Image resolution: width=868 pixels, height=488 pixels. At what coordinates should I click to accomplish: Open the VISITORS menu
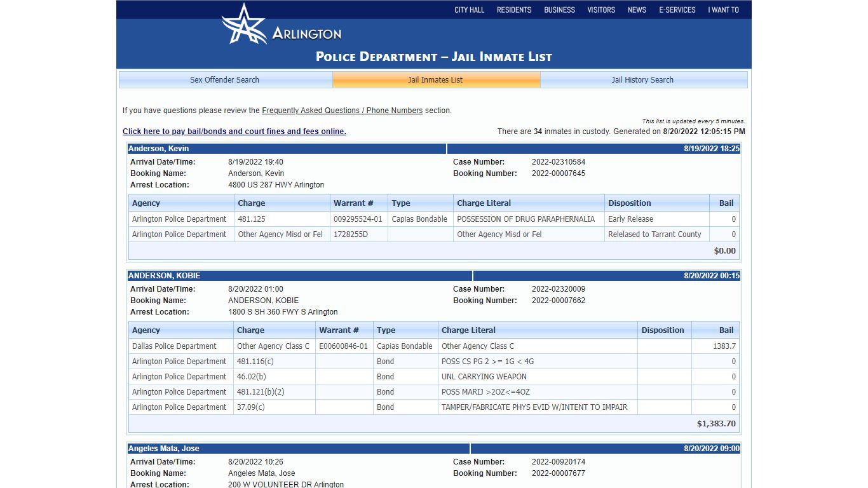[x=601, y=10]
